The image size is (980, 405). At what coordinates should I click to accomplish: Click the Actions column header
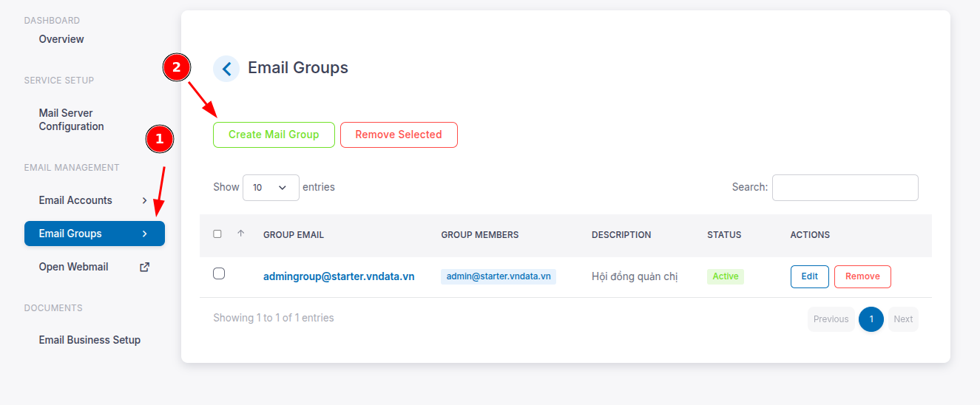[x=810, y=235]
